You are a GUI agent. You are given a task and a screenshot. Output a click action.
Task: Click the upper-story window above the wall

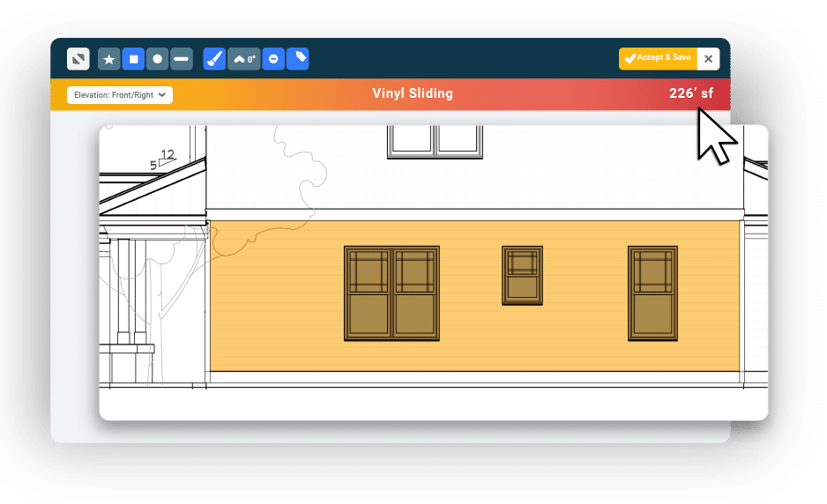[436, 141]
